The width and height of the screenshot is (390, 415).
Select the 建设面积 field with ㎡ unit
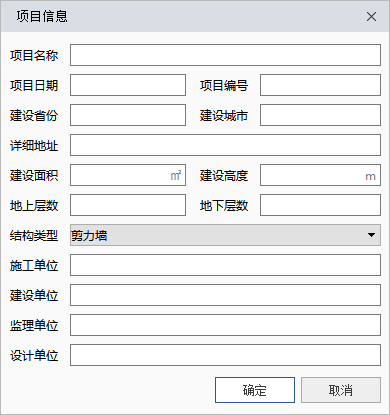point(128,175)
